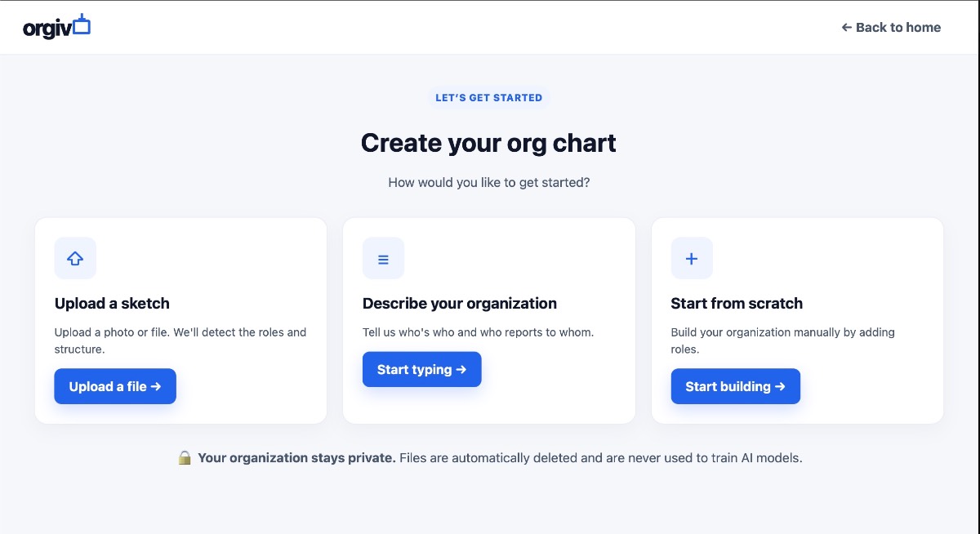Screen dimensions: 980x534
Task: Click the Create your org chart heading
Action: (x=489, y=143)
